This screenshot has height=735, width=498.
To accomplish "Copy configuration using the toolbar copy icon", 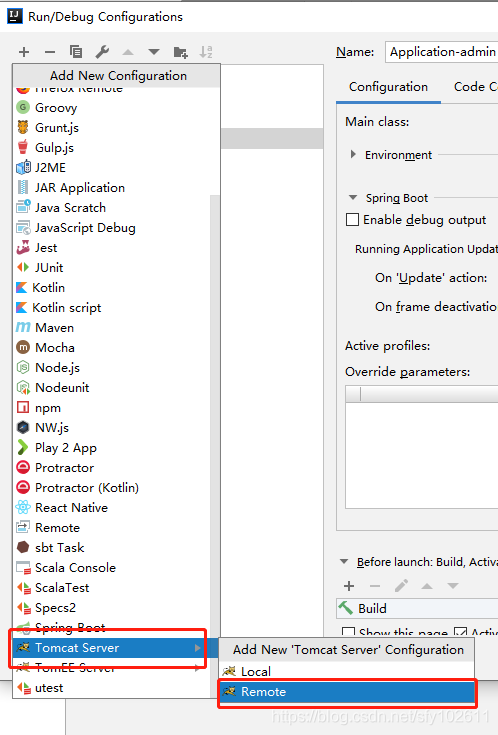I will (x=76, y=52).
